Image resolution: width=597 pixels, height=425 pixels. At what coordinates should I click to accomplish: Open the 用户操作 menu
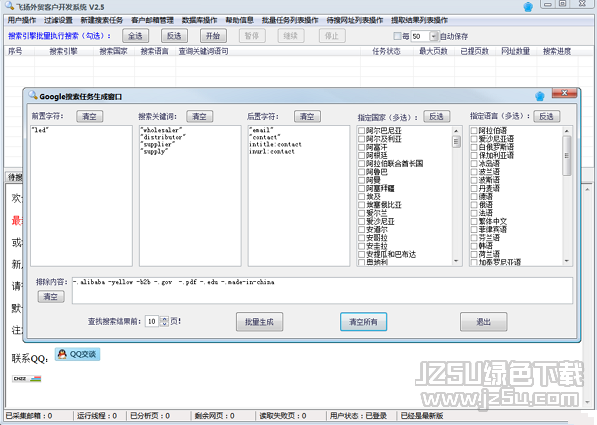pyautogui.click(x=22, y=20)
